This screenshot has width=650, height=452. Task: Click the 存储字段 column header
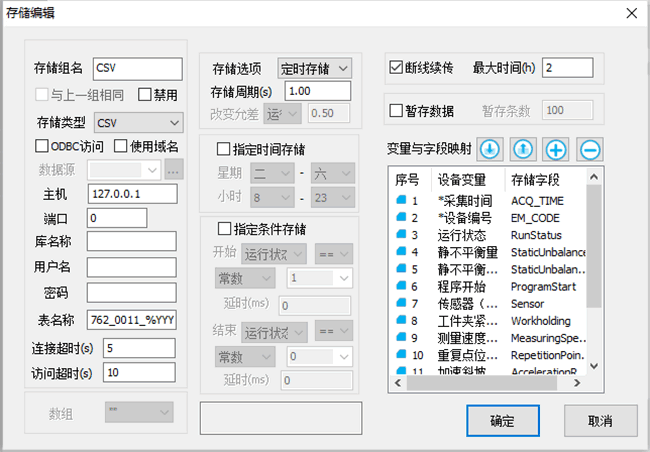(535, 180)
